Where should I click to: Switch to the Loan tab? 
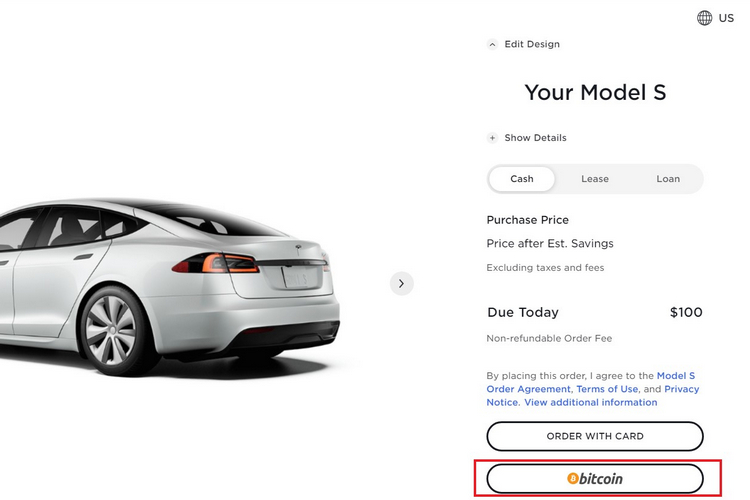[668, 179]
